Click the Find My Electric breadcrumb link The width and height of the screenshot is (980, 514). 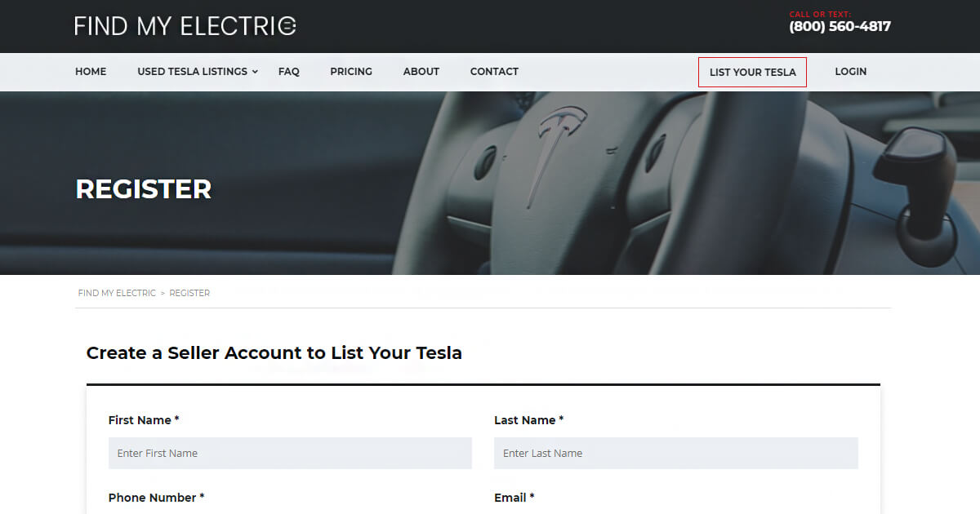pyautogui.click(x=117, y=292)
